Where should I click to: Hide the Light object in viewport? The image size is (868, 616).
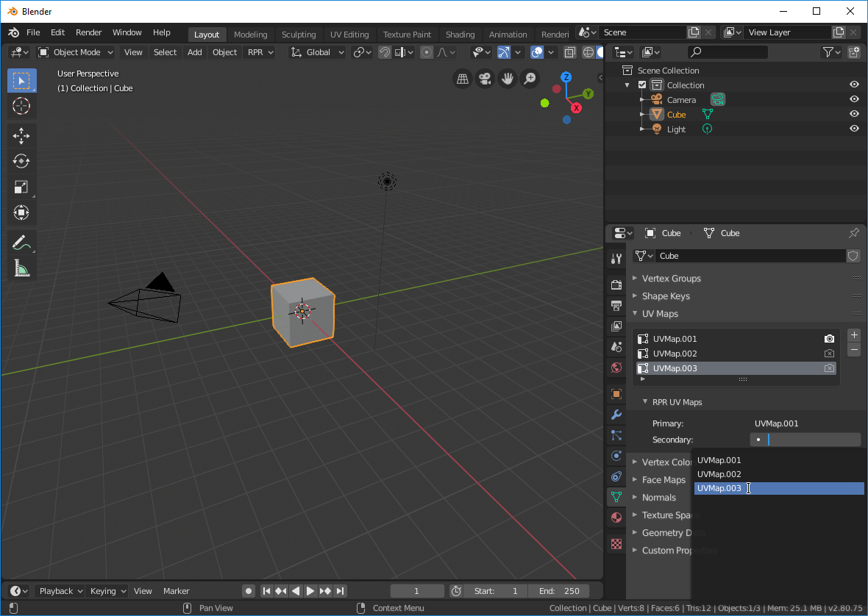click(854, 129)
